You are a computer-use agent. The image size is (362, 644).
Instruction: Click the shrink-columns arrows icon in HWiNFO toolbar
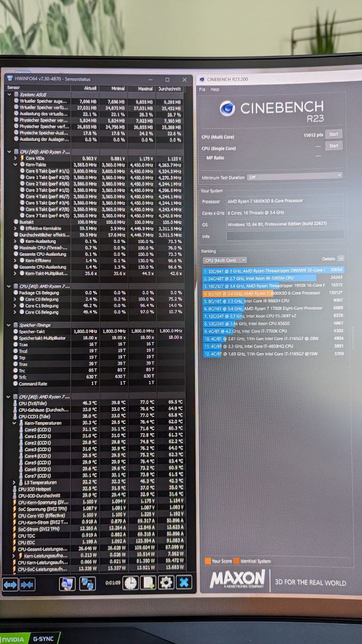(x=27, y=584)
